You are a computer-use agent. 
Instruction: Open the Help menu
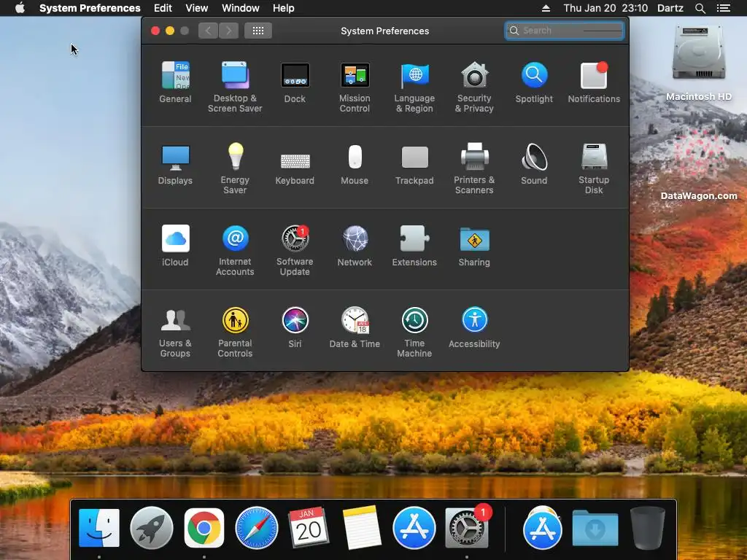coord(284,8)
